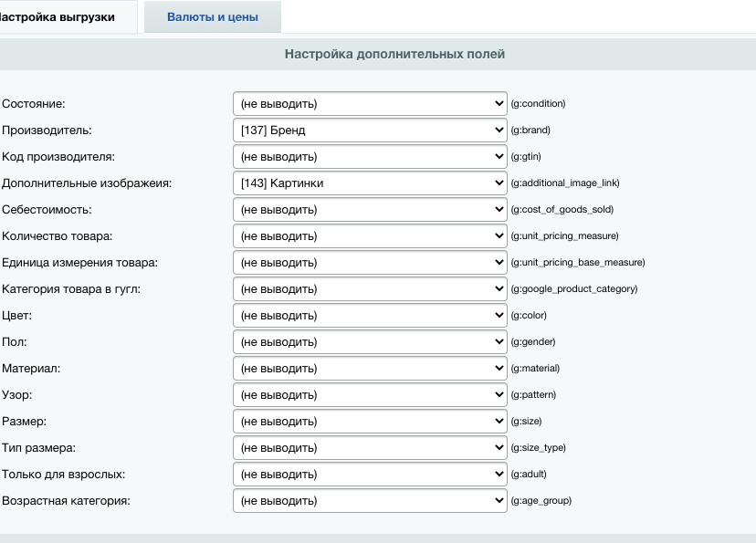
Task: Expand the Цвет (g:color) dropdown
Action: click(370, 316)
